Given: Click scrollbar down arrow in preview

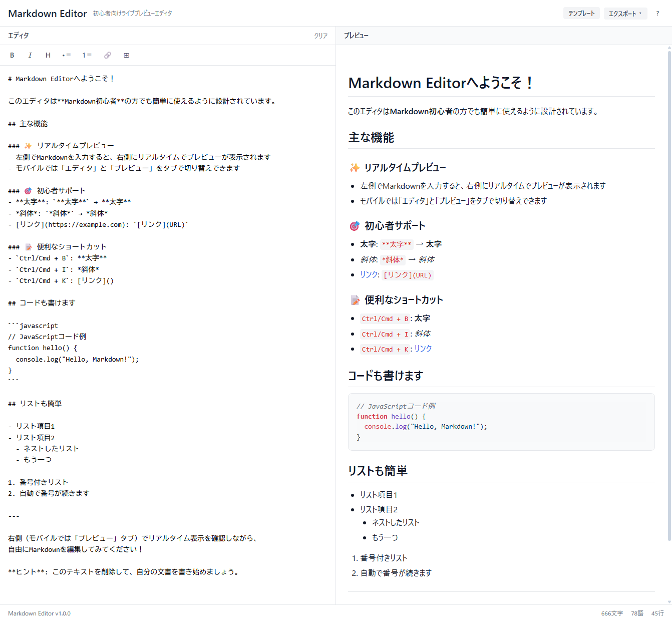Looking at the screenshot, I should 669,602.
